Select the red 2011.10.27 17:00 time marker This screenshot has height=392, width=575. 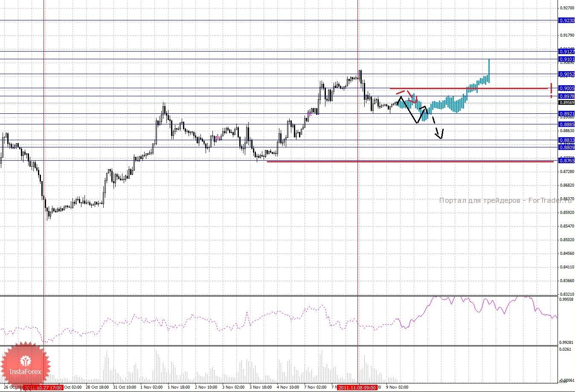click(44, 388)
